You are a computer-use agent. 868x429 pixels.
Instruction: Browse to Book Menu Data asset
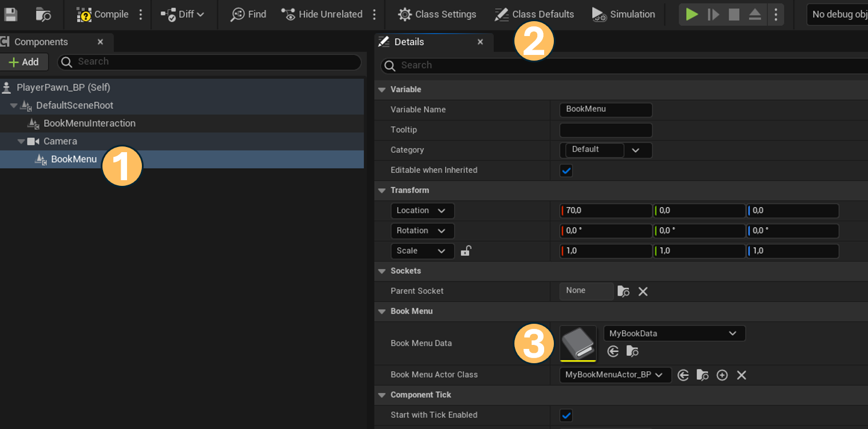tap(632, 351)
